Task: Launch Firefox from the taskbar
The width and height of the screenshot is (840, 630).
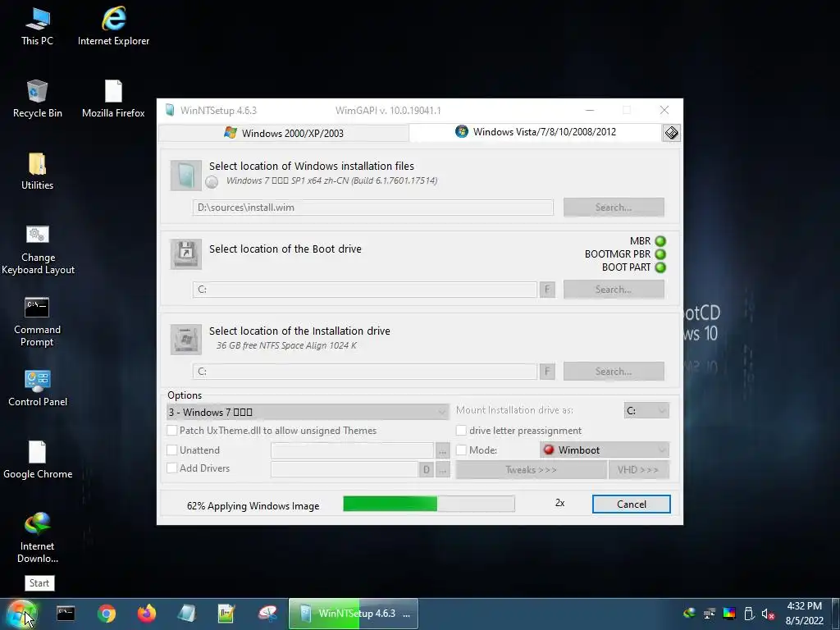Action: (146, 614)
